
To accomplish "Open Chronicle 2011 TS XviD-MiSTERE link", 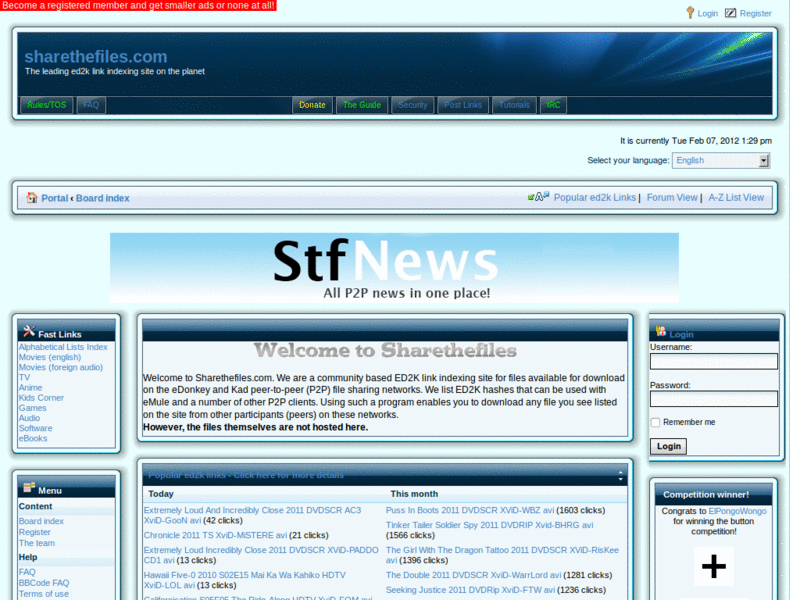I will click(215, 535).
